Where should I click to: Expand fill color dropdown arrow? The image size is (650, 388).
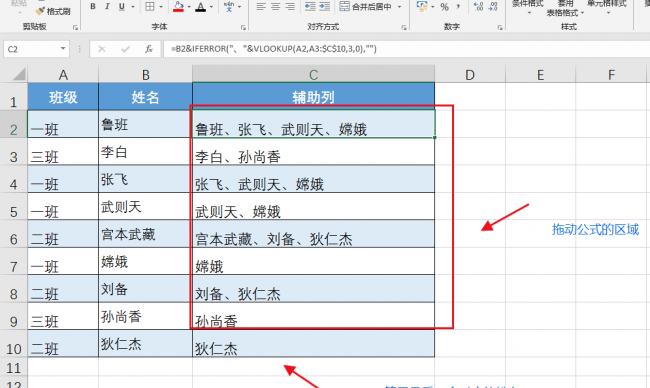tap(189, 7)
